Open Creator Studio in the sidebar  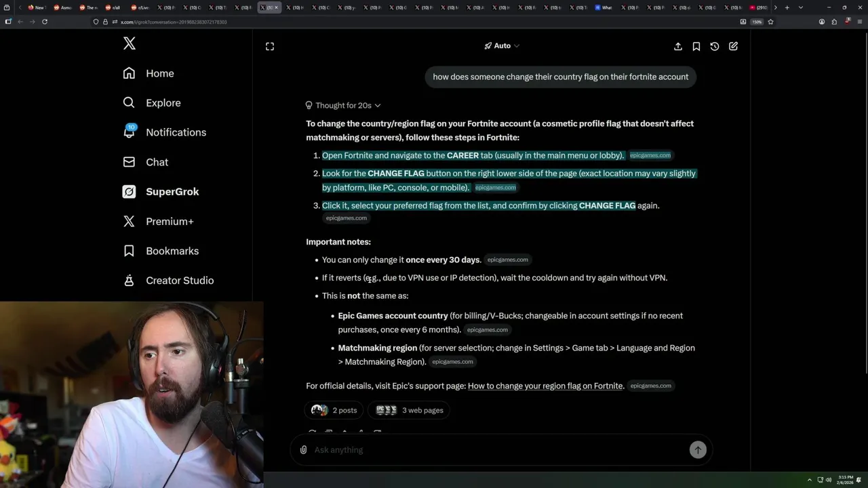point(168,281)
